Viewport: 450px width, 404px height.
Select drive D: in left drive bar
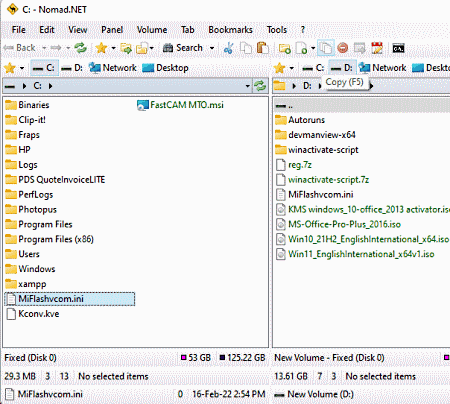pyautogui.click(x=72, y=68)
